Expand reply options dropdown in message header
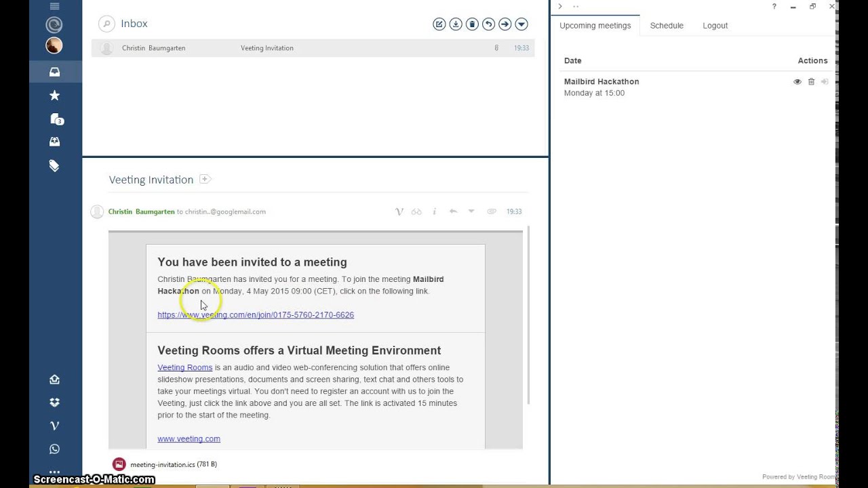Screen dimensions: 868x488 pos(471,211)
